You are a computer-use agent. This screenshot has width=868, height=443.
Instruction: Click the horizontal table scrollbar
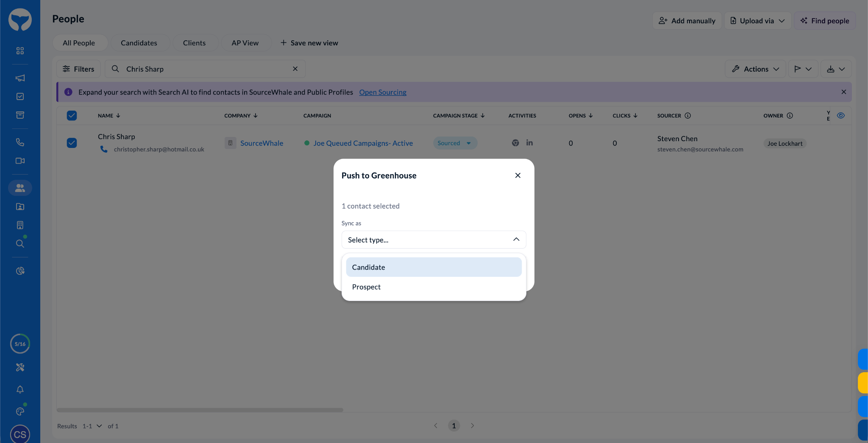pos(200,410)
